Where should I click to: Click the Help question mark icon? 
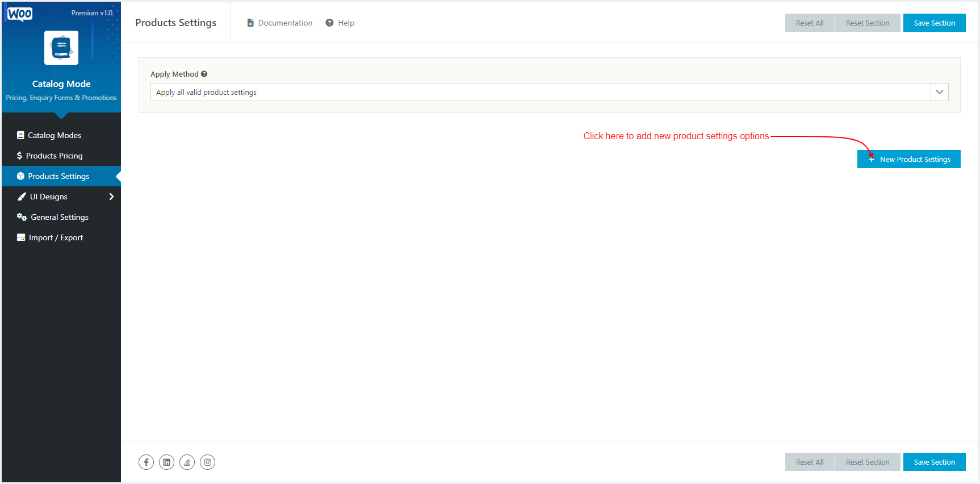point(329,23)
